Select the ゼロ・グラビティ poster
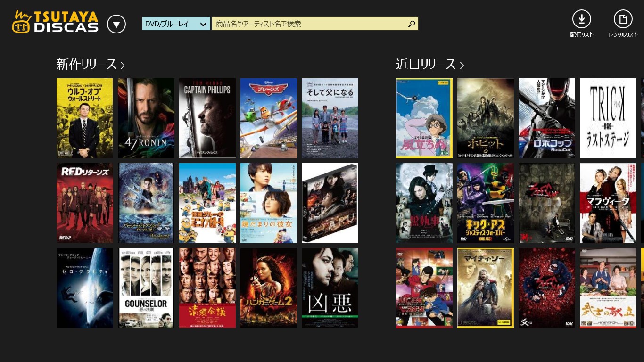644x362 pixels. coord(85,288)
